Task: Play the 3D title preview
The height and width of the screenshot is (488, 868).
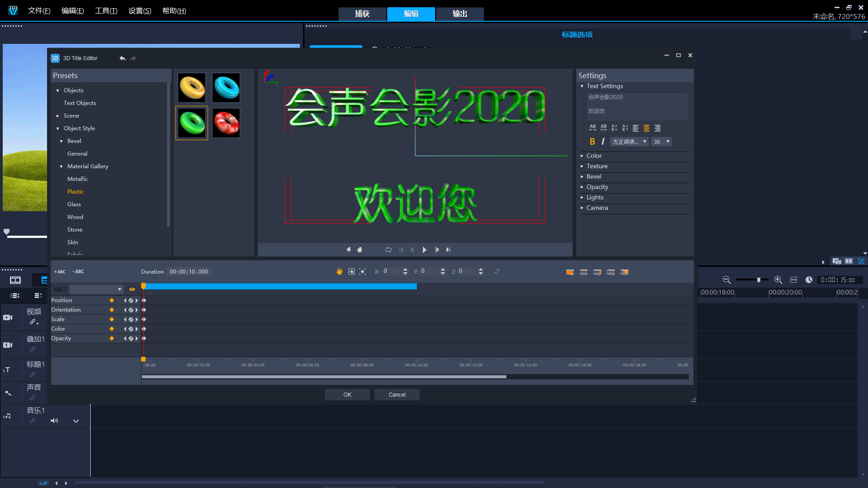Action: pos(424,250)
